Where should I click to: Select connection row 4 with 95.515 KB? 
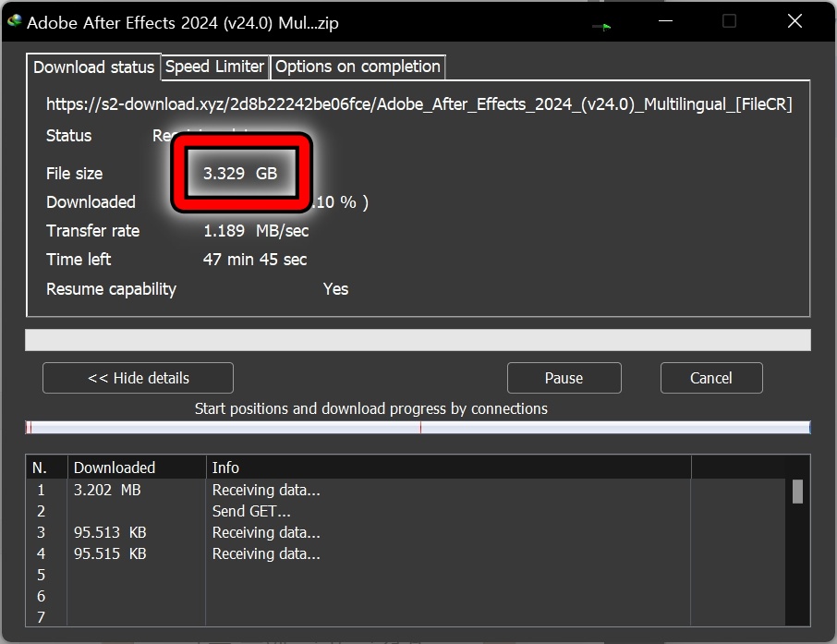(406, 553)
